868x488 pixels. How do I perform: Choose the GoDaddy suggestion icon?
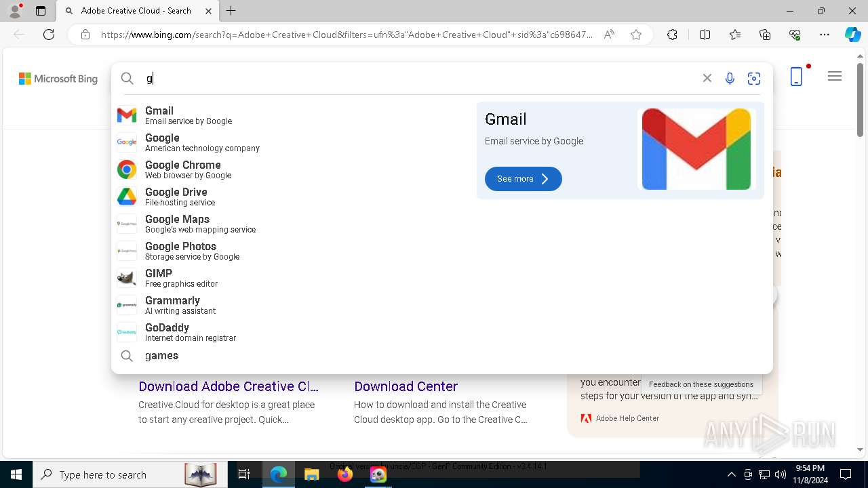point(127,332)
